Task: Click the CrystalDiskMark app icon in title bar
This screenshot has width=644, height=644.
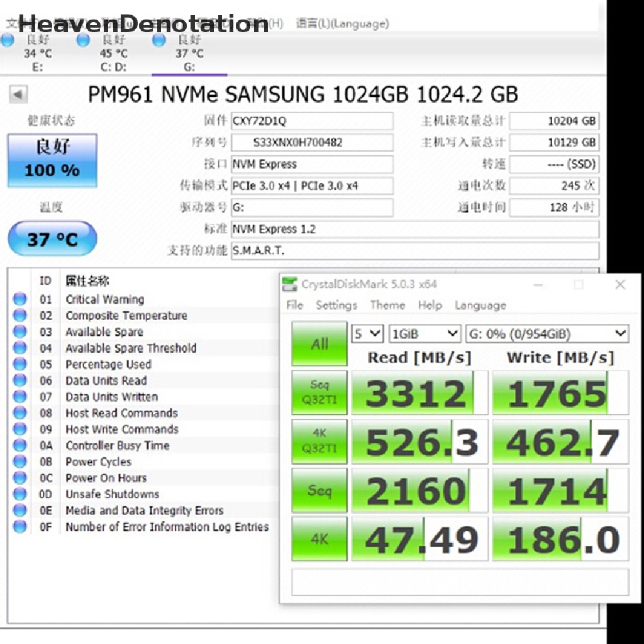Action: tap(289, 284)
